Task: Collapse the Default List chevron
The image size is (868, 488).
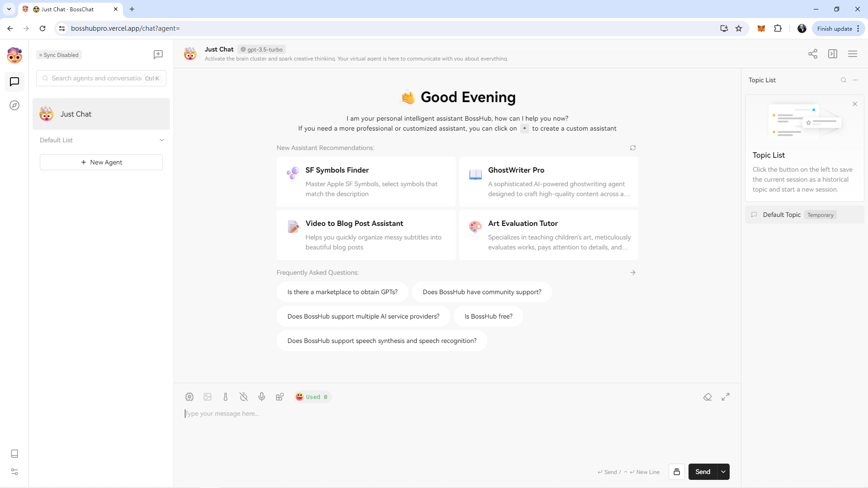Action: pyautogui.click(x=162, y=140)
